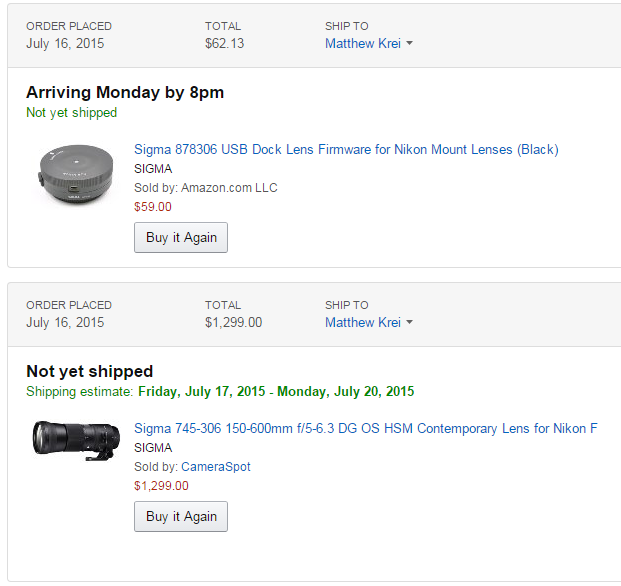Click the Sigma 150-600mm lens product image
621x586 pixels.
click(75, 442)
